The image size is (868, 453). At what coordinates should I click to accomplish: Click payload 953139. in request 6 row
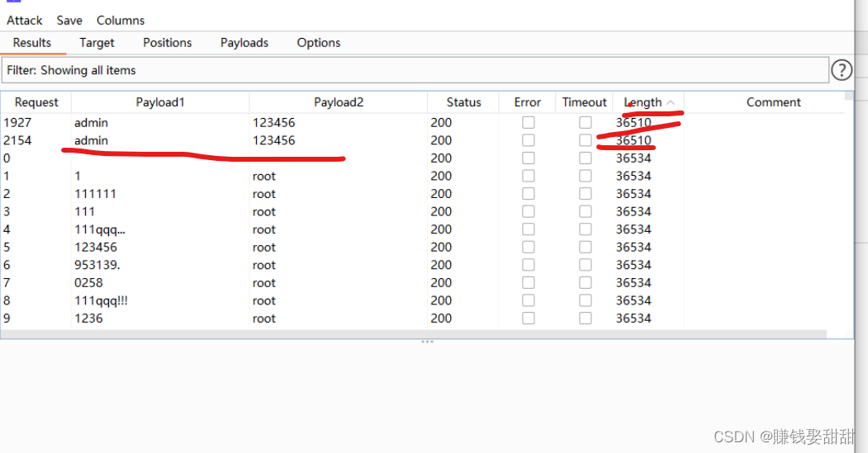click(97, 265)
